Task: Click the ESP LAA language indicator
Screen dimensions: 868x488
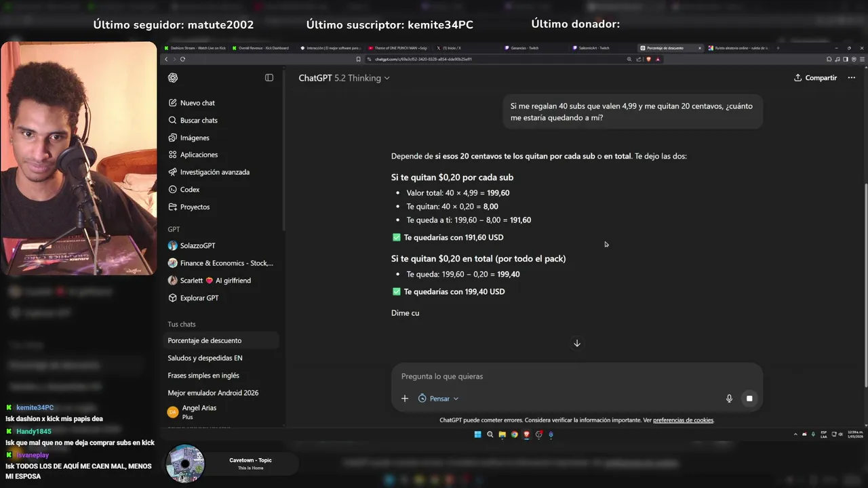Action: pos(824,434)
